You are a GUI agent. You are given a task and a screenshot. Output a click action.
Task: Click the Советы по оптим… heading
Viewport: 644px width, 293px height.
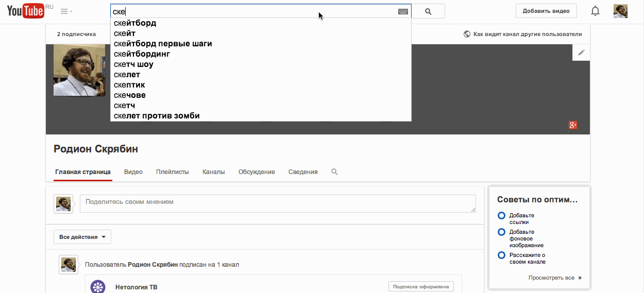(x=537, y=200)
